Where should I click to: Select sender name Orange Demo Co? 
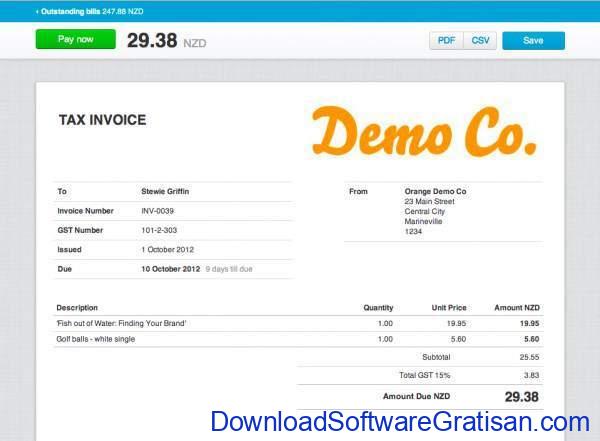coord(435,191)
